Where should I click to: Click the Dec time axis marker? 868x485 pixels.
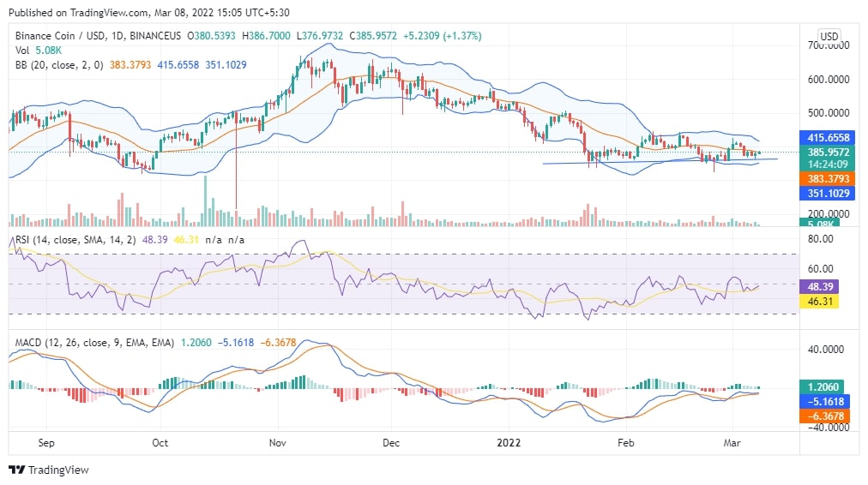pyautogui.click(x=391, y=443)
